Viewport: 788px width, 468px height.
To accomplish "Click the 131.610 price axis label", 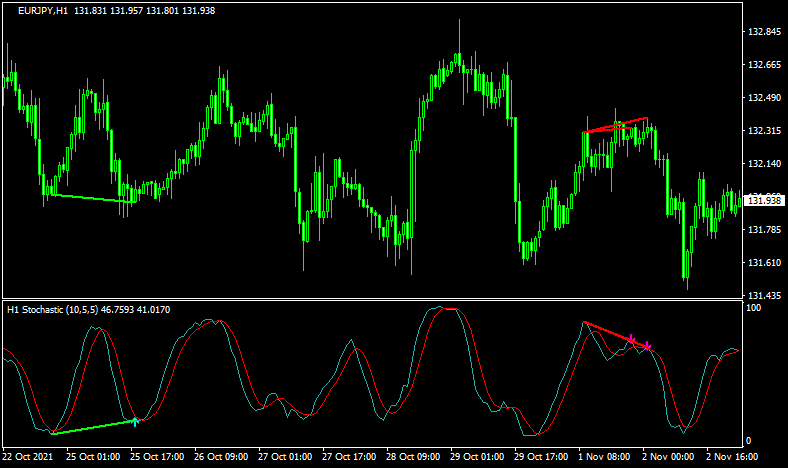I will (x=764, y=263).
